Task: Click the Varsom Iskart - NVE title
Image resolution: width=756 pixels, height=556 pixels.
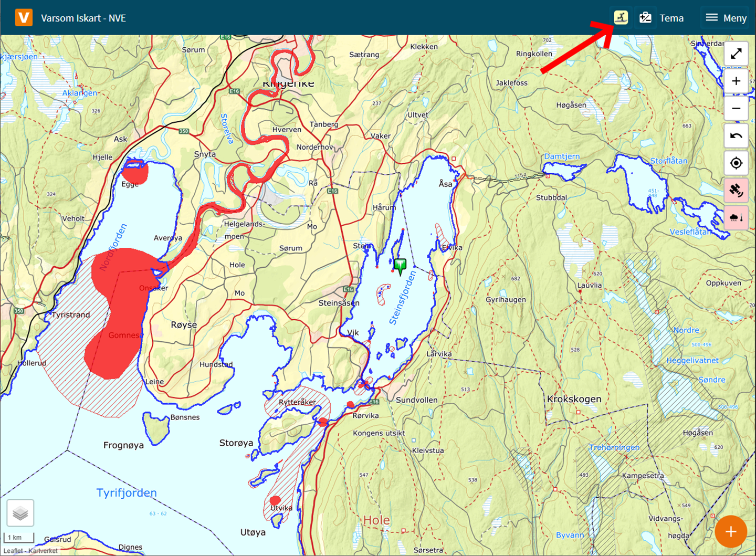Action: [x=83, y=18]
